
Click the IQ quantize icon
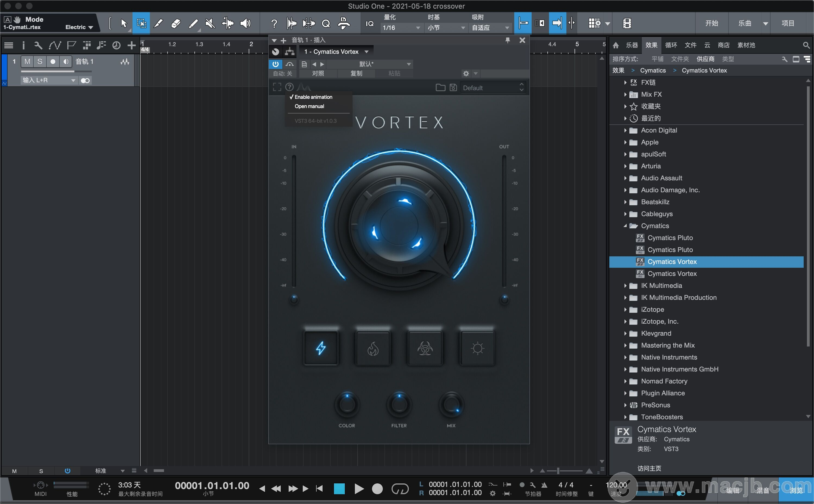pos(370,24)
